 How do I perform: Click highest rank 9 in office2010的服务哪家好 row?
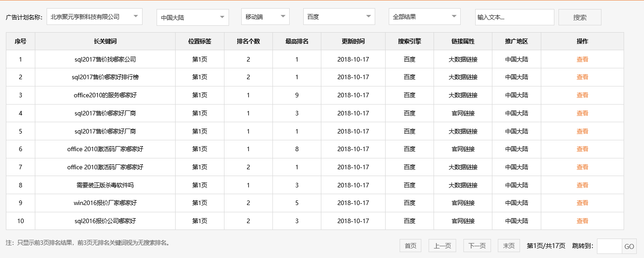[297, 95]
